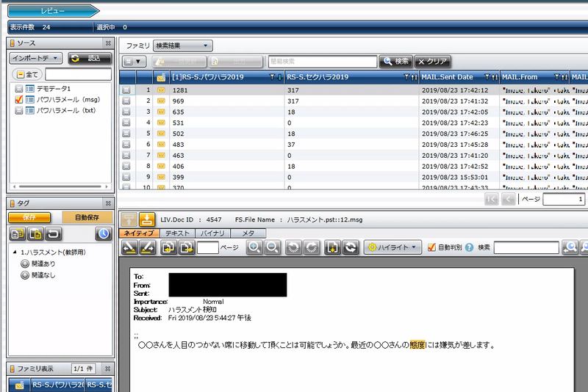Select the 関連あり radio button
Image resolution: width=588 pixels, height=392 pixels.
25,264
